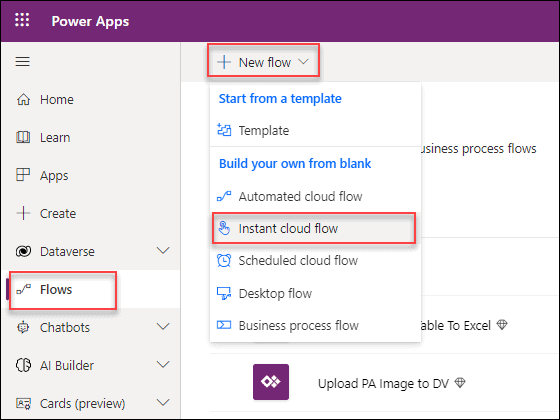560x420 pixels.
Task: Click the Apps grid icon
Action: (x=23, y=175)
